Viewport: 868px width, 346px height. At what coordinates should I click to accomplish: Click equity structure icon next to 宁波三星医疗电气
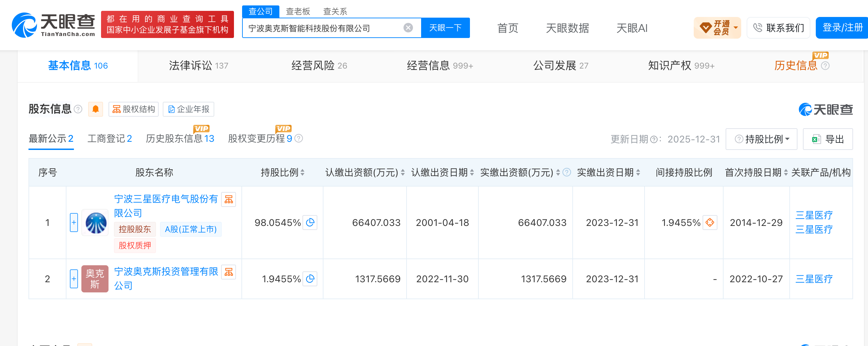tap(229, 199)
